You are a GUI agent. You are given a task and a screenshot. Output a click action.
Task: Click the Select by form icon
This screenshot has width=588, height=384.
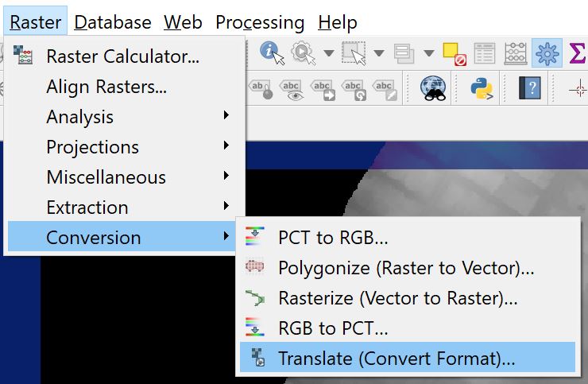tap(404, 53)
